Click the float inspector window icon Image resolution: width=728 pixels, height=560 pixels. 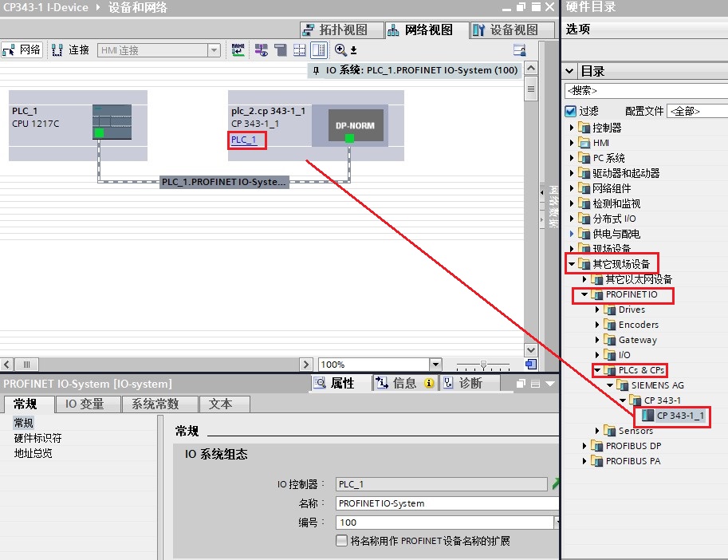[521, 384]
